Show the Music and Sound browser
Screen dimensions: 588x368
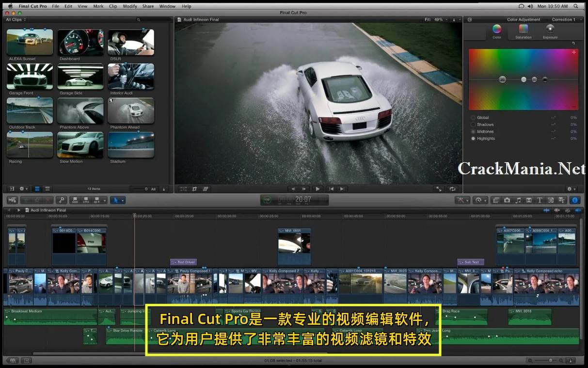(518, 200)
